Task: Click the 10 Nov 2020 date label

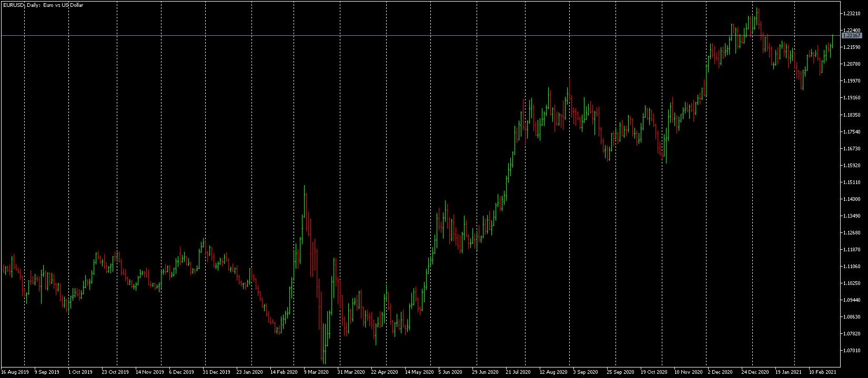Action: (x=688, y=372)
